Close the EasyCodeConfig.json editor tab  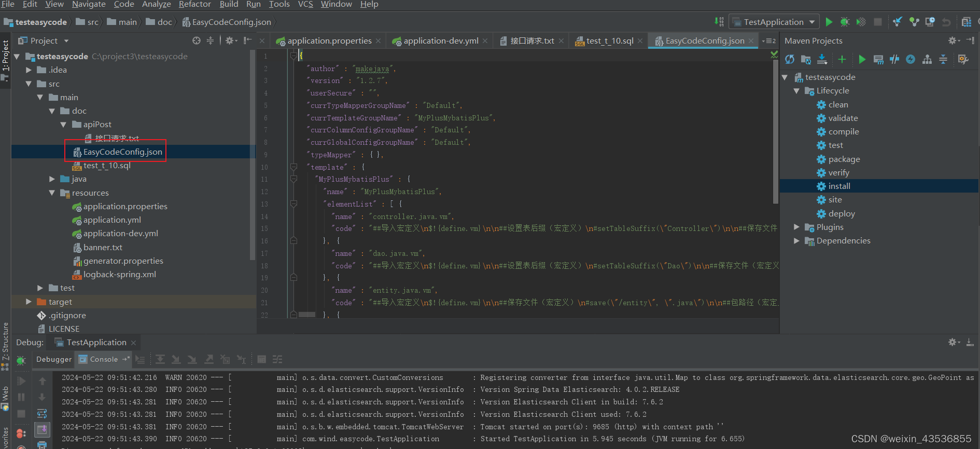(751, 40)
